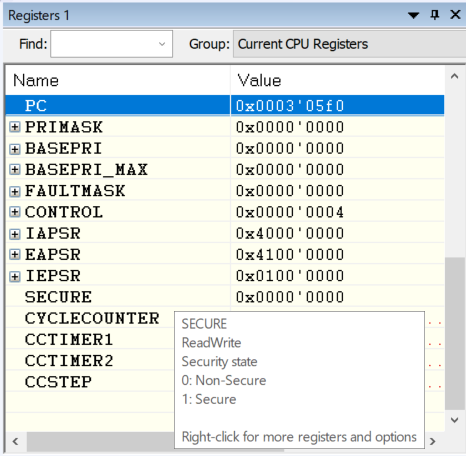Click the BASEPRI_MAX value cell
Image resolution: width=466 pixels, height=456 pixels.
point(337,169)
